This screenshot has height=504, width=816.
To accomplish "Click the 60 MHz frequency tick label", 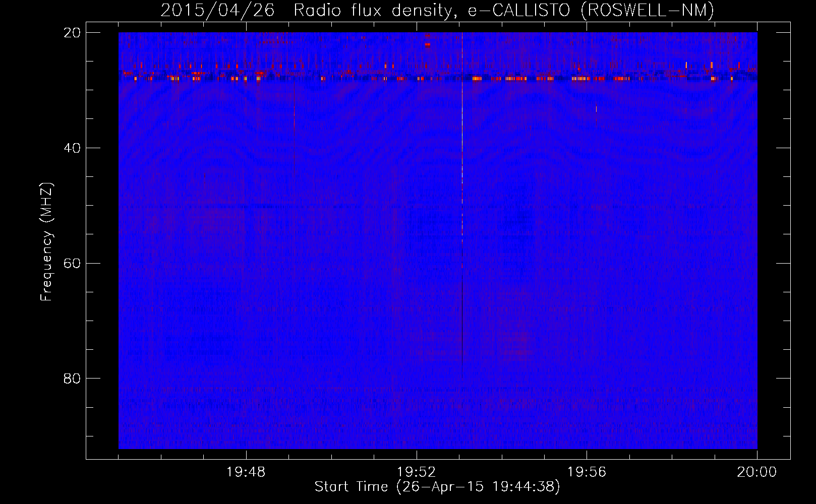I will (x=72, y=264).
